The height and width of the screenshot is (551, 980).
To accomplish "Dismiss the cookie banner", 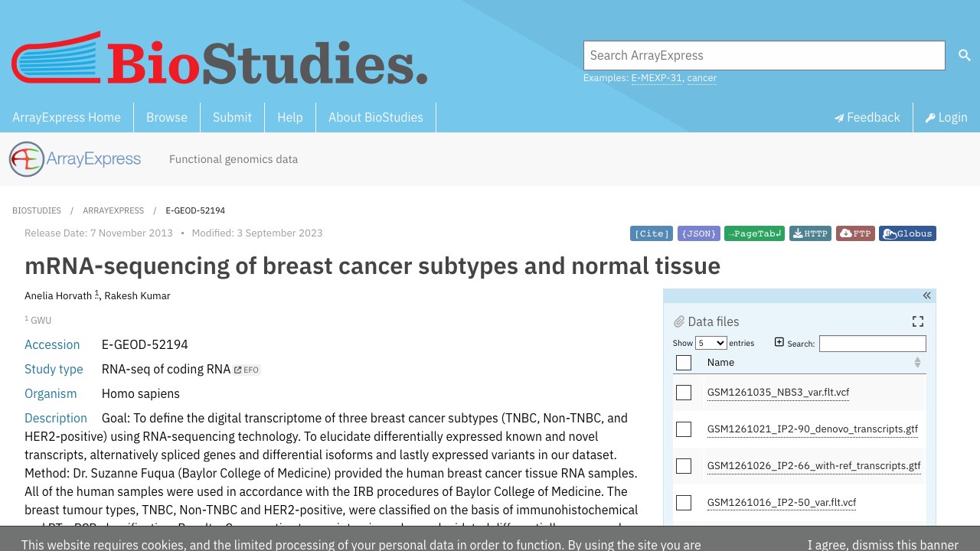I will [x=883, y=545].
